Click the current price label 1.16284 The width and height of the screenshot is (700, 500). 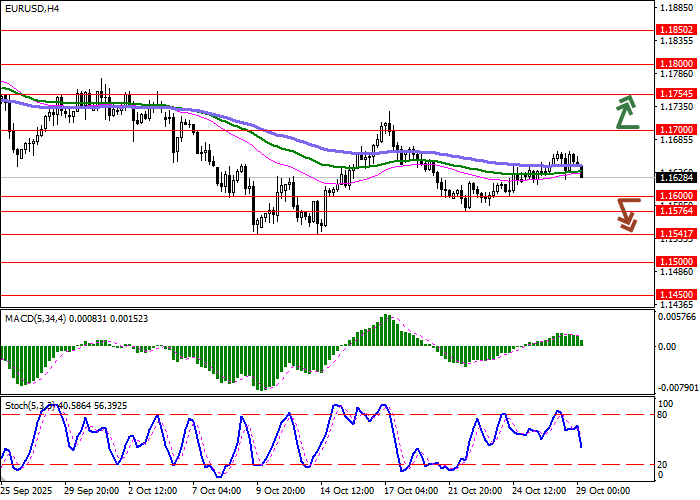click(x=677, y=178)
